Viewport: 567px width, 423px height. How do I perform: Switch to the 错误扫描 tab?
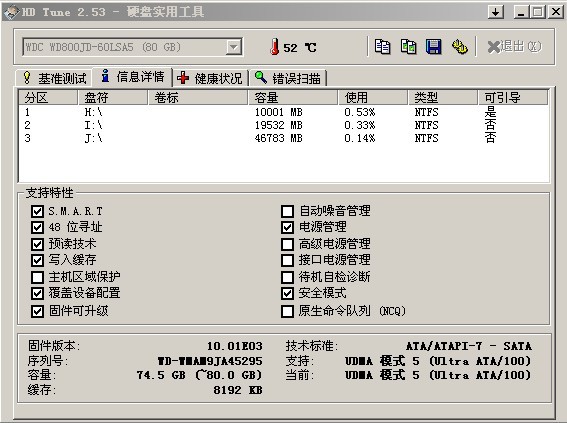click(x=288, y=78)
